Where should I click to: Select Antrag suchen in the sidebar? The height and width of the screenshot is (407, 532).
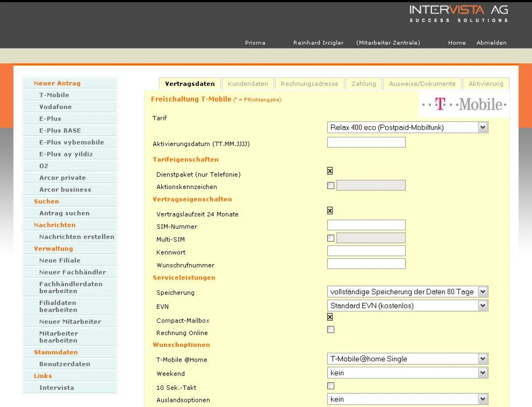[64, 213]
